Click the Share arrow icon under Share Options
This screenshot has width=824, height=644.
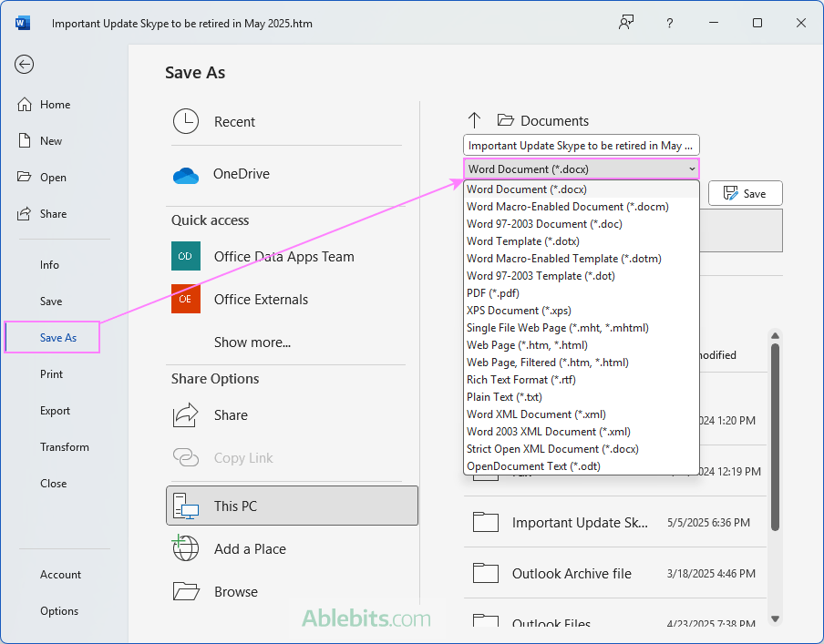click(x=186, y=415)
